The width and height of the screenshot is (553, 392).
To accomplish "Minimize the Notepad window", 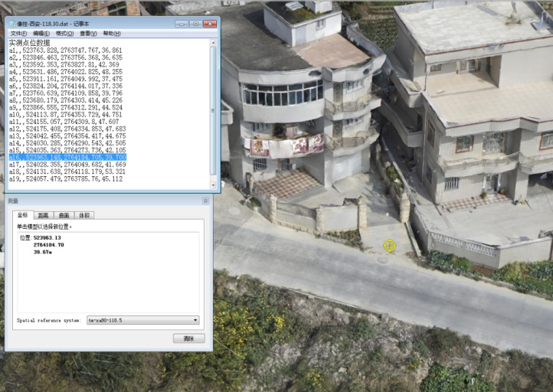I will [x=180, y=24].
